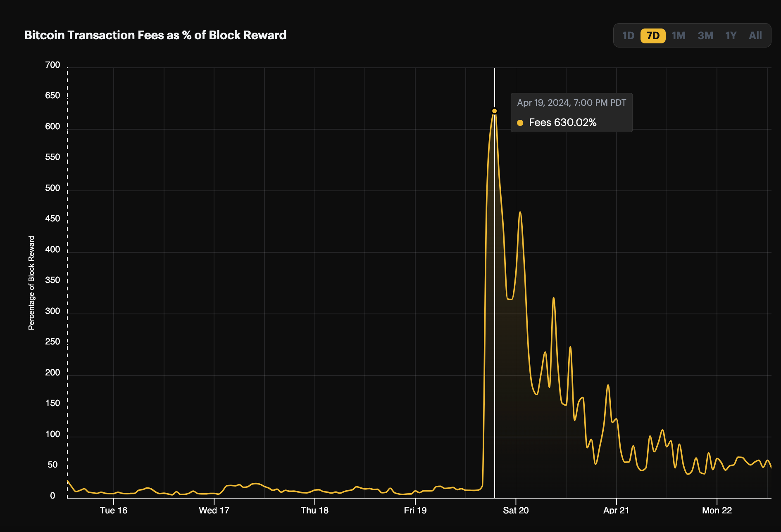Click the 550 y-axis value
Image resolution: width=781 pixels, height=532 pixels.
click(x=52, y=157)
